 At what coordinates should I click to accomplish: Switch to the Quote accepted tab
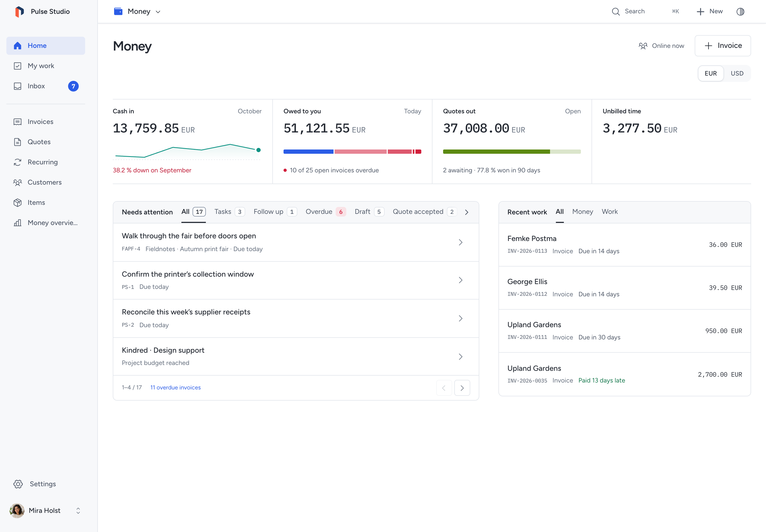point(425,212)
